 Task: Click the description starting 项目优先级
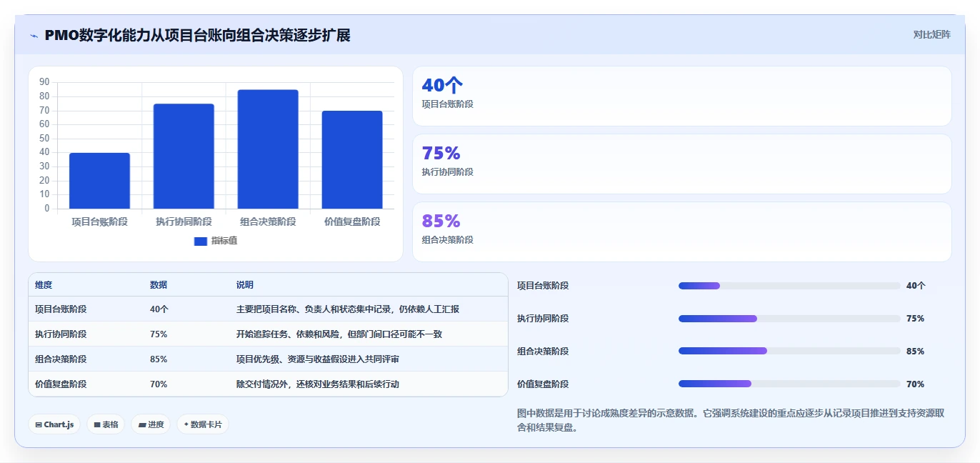coord(318,359)
